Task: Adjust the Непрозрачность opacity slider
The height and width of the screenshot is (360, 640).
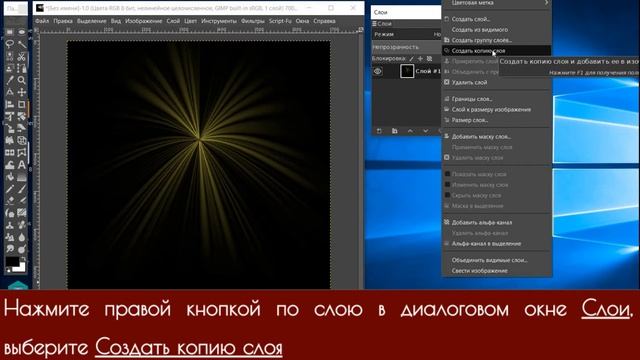Action: tap(407, 47)
